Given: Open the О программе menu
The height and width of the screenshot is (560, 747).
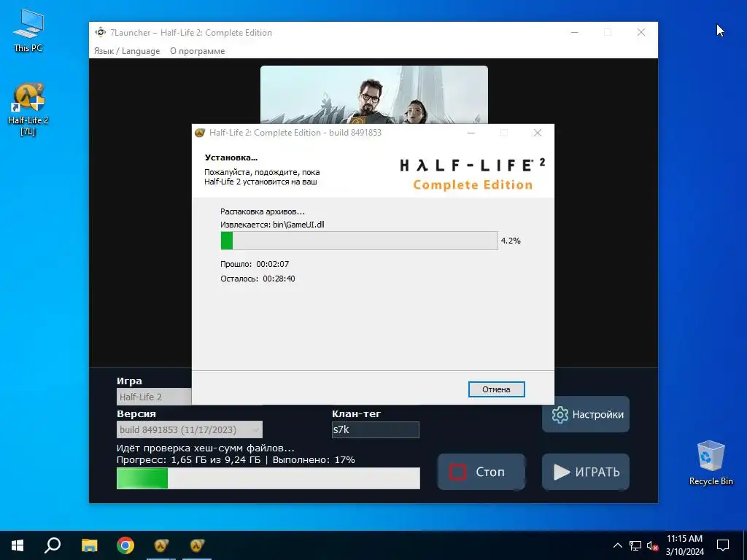Looking at the screenshot, I should point(197,51).
